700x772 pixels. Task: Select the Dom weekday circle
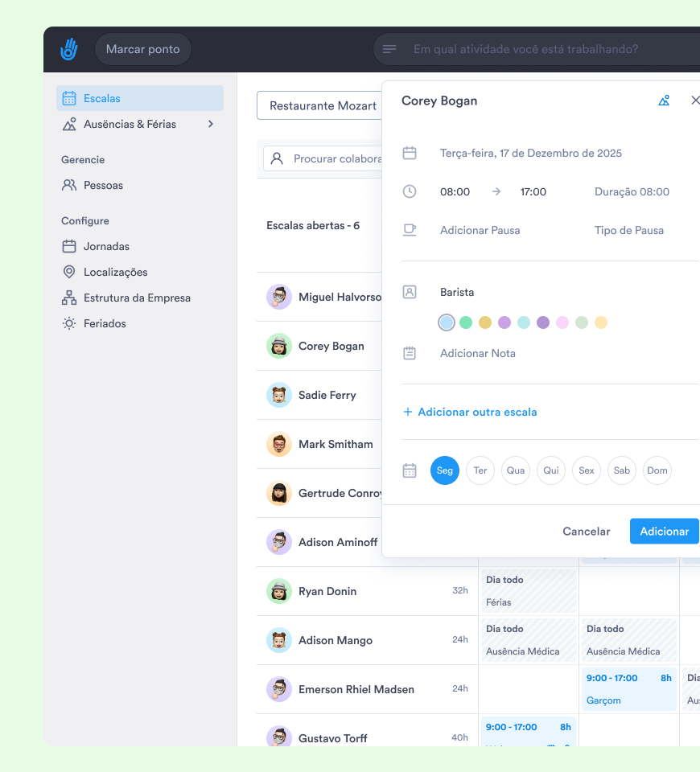[x=657, y=470]
